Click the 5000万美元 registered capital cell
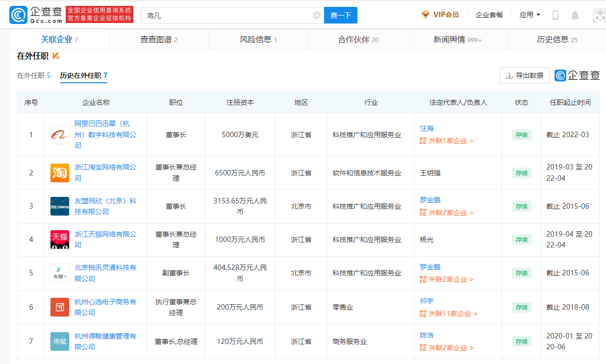The height and width of the screenshot is (364, 606). [240, 135]
